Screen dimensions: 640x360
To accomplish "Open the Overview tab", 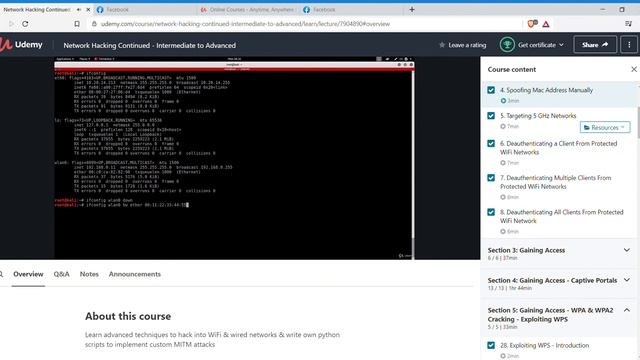I will (28, 274).
